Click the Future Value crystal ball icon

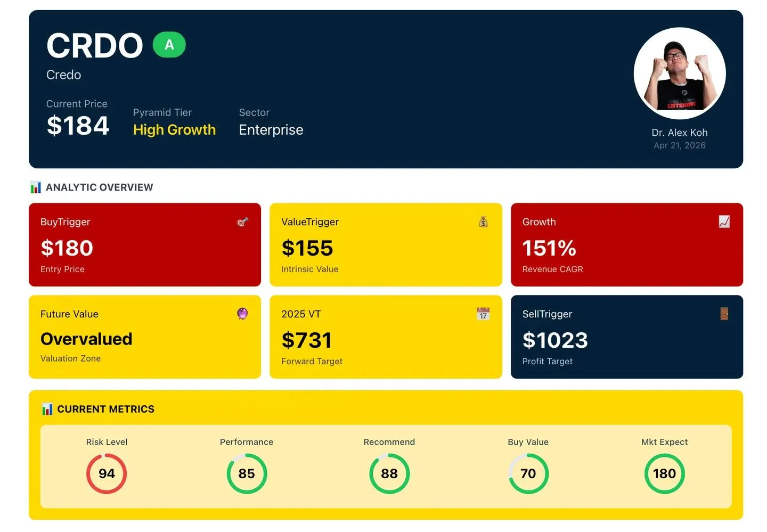pos(242,314)
